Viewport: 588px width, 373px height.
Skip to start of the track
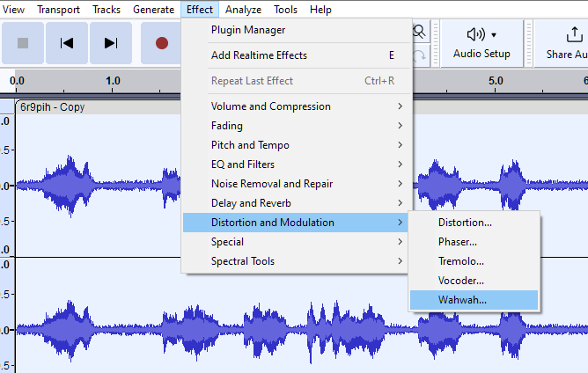pyautogui.click(x=67, y=43)
